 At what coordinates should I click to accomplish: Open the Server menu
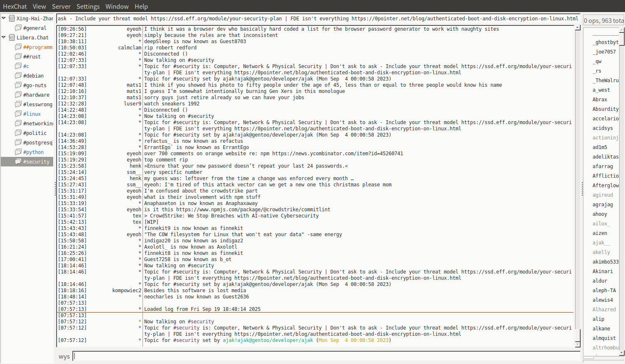(x=61, y=6)
